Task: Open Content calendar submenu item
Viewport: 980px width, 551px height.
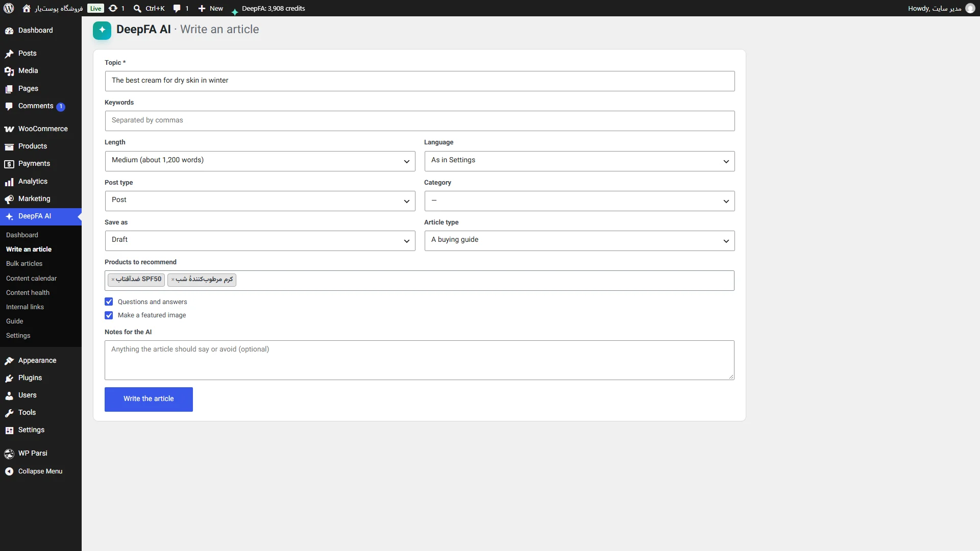Action: click(31, 278)
